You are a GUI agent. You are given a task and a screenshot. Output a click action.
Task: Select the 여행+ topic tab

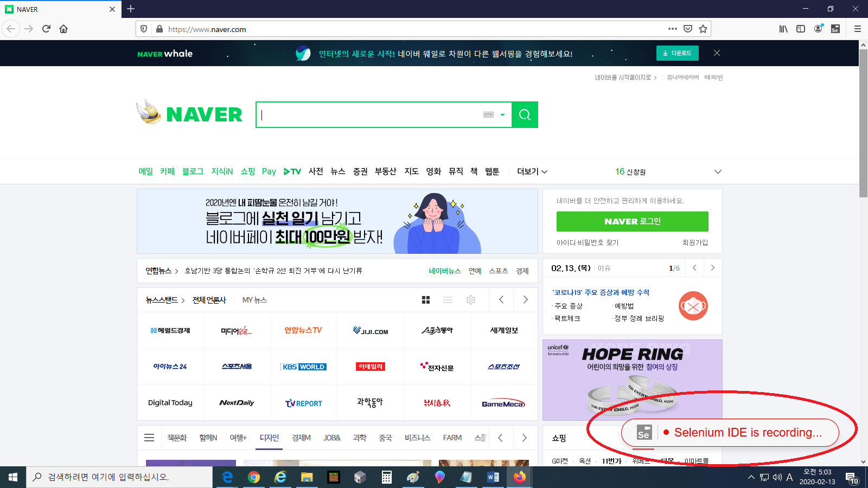238,438
